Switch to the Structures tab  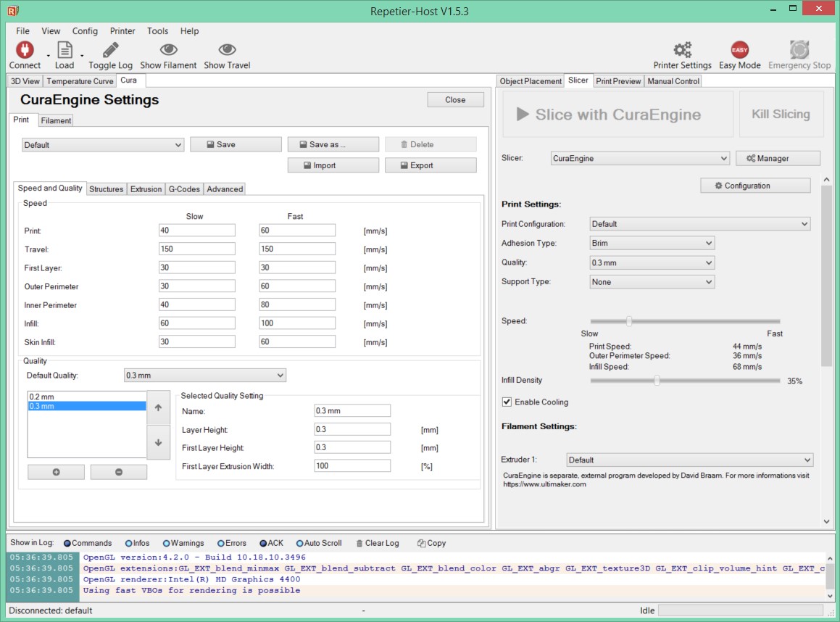[106, 189]
